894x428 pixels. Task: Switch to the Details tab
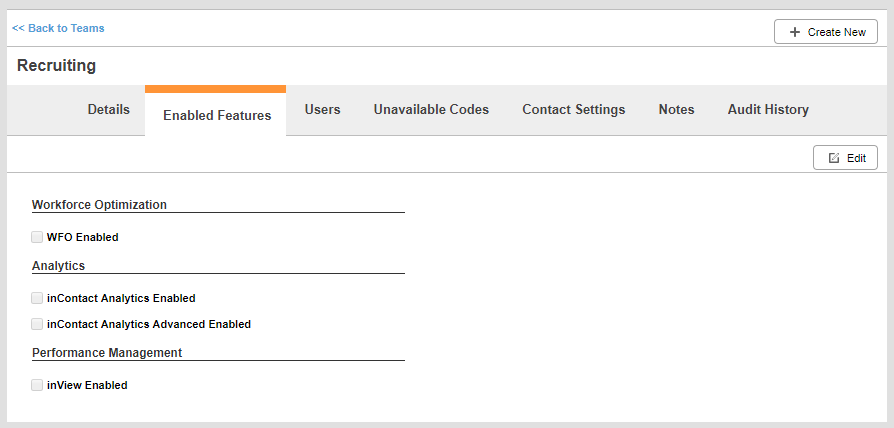pyautogui.click(x=108, y=109)
